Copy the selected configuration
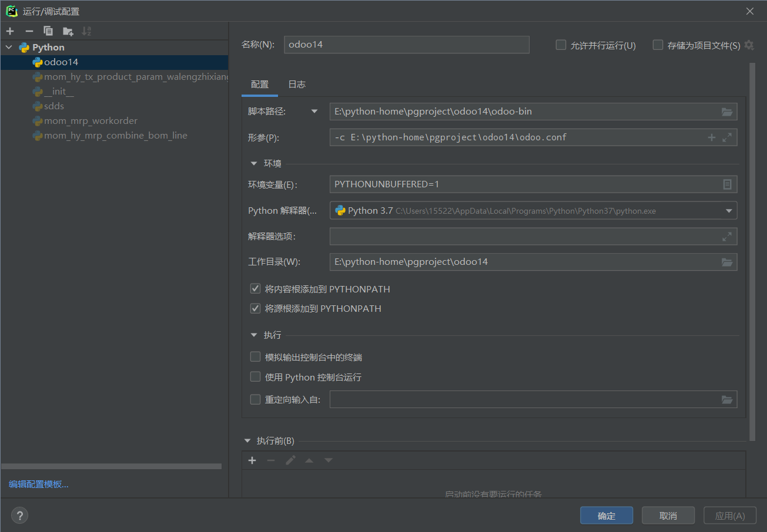The width and height of the screenshot is (767, 532). [48, 31]
